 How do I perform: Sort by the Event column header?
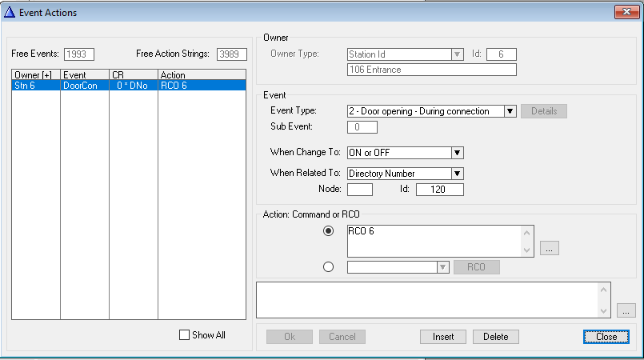(85, 74)
